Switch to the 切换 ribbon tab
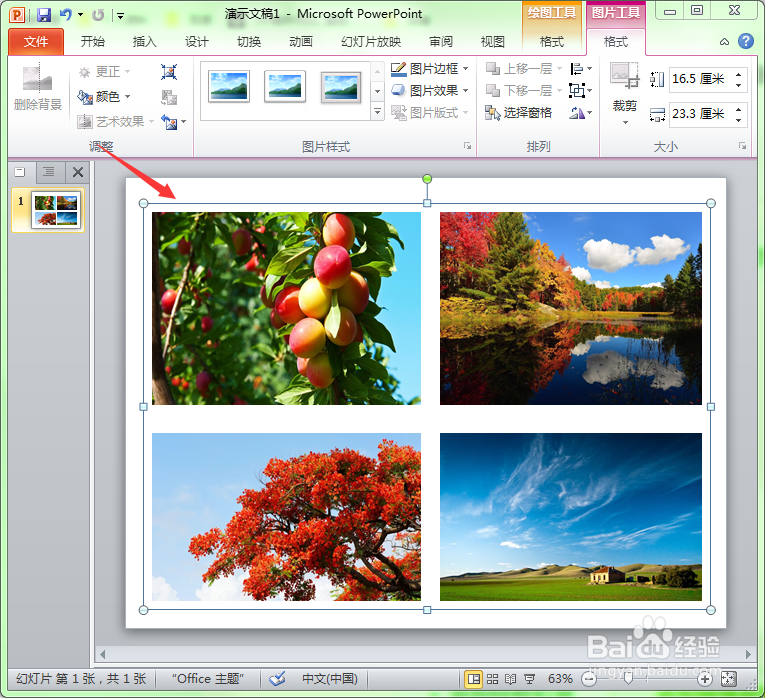Viewport: 765px width, 698px height. (249, 42)
